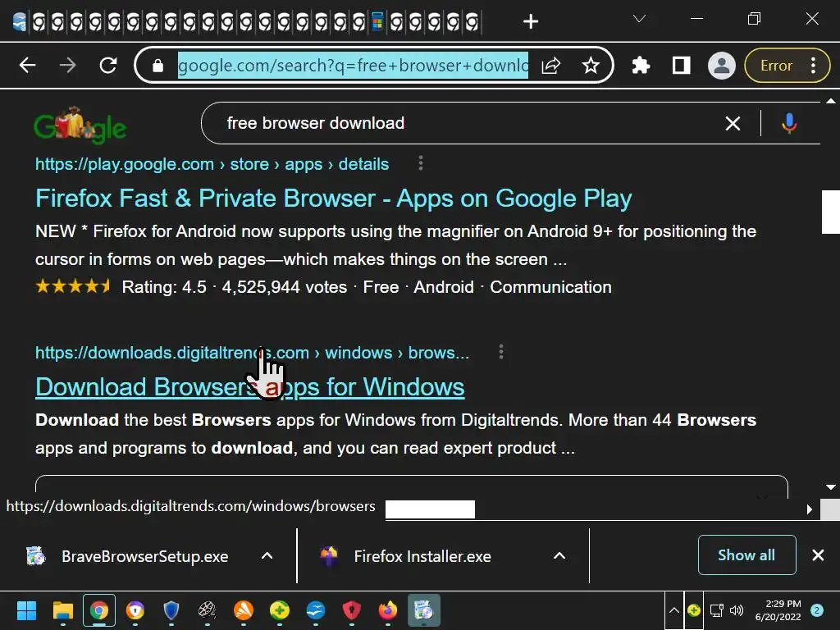840x630 pixels.
Task: Focus the 'free browser download' search box
Action: 472,123
